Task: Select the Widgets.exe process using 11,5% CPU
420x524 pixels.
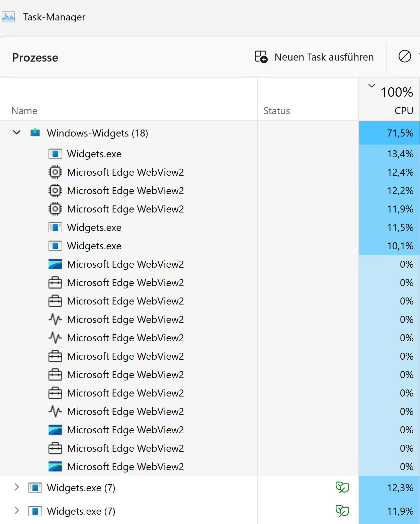Action: point(94,228)
